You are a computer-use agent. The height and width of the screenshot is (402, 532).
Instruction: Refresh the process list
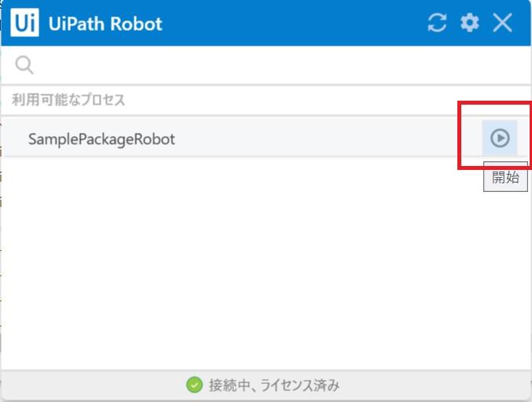[x=437, y=23]
